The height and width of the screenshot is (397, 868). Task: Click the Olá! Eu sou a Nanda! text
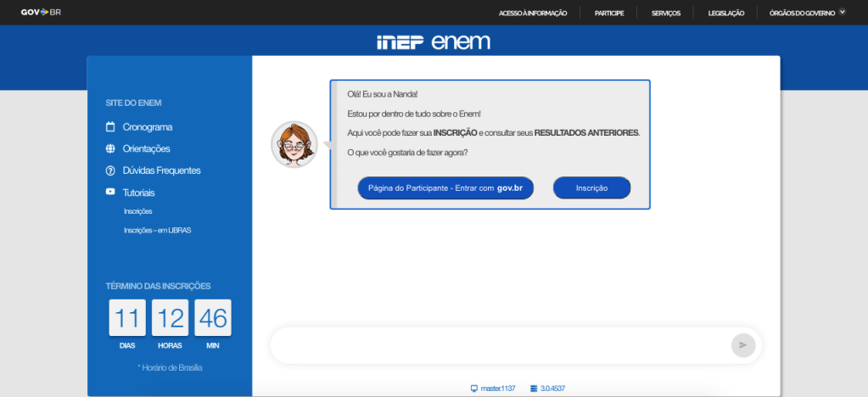pos(383,94)
